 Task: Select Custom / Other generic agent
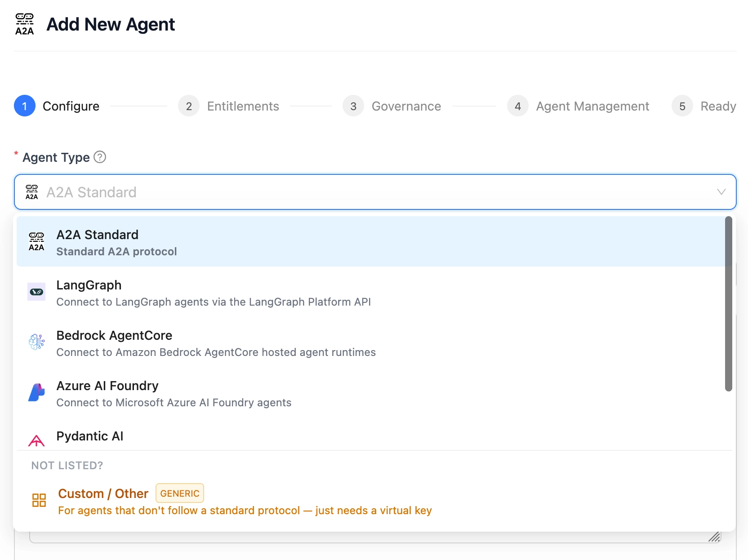[x=374, y=501]
